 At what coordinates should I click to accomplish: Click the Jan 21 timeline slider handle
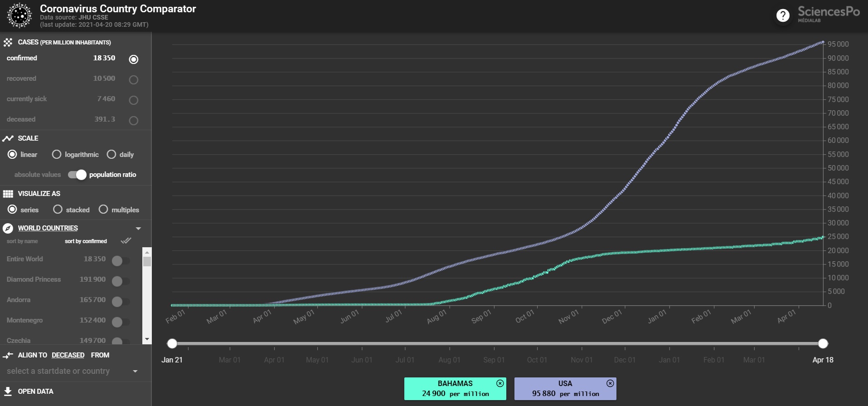click(x=172, y=343)
